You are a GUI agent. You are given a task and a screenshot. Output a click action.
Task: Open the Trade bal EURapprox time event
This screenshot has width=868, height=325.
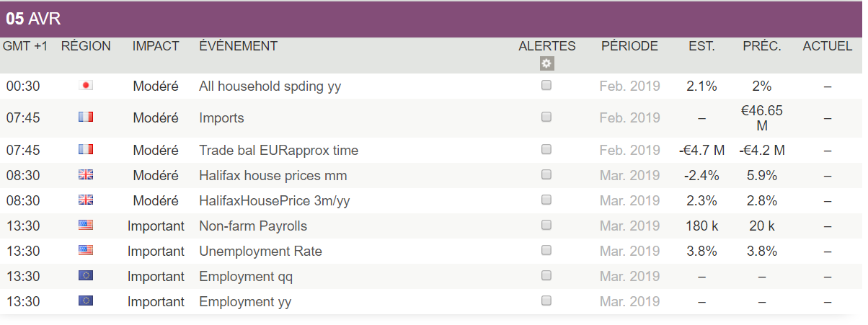278,151
